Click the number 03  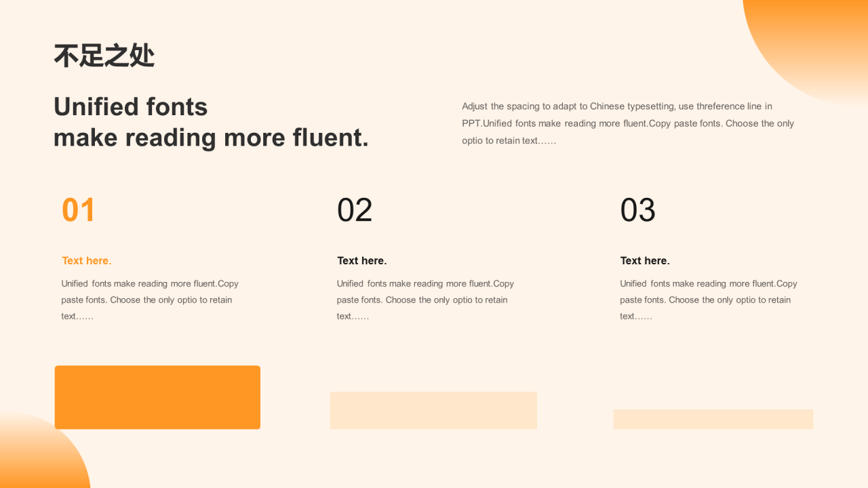pos(637,210)
